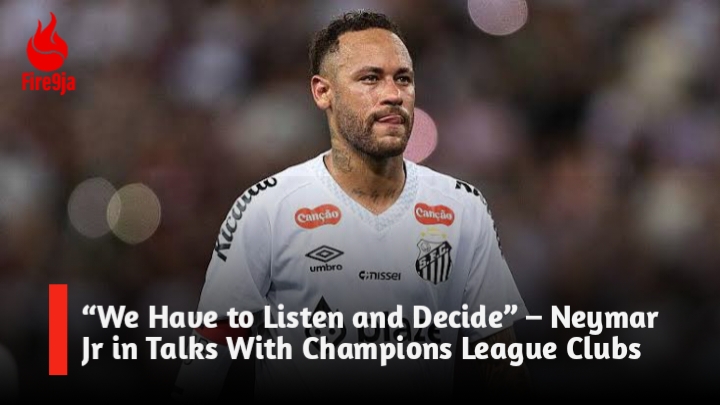Click the pink light orb beside the beard
The width and height of the screenshot is (720, 405).
(x=422, y=135)
